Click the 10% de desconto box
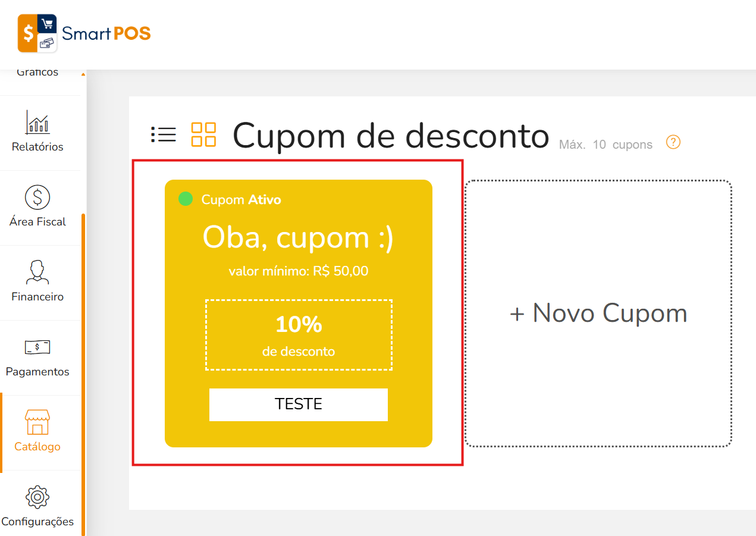Screen dimensions: 756x536 299,335
